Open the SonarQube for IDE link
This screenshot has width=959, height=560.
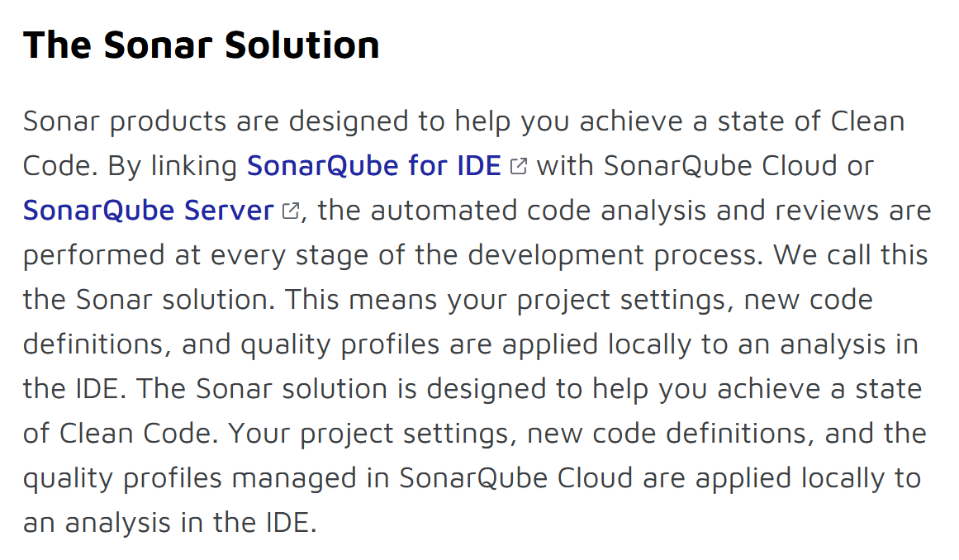(x=373, y=166)
